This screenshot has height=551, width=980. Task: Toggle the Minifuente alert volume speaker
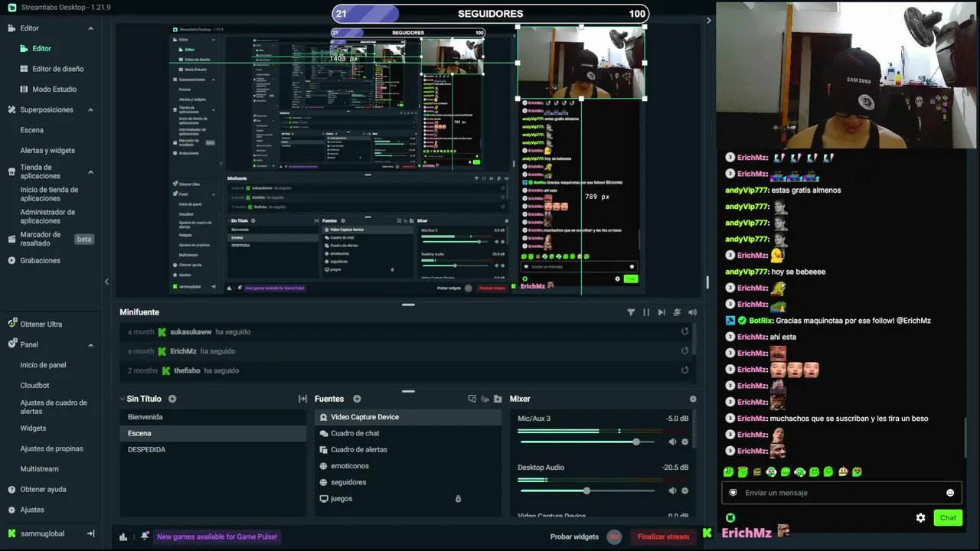pyautogui.click(x=692, y=312)
